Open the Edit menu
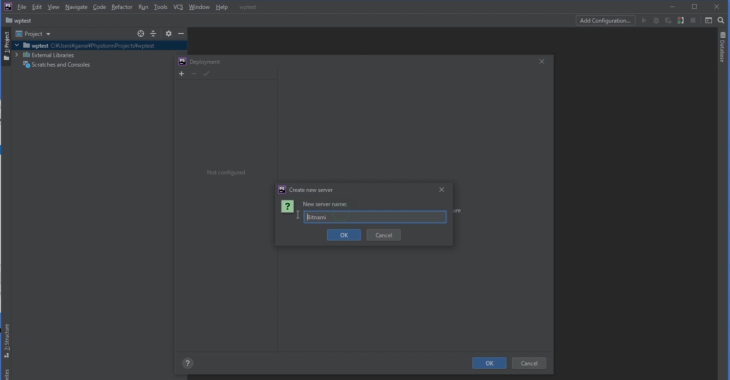 click(x=37, y=7)
